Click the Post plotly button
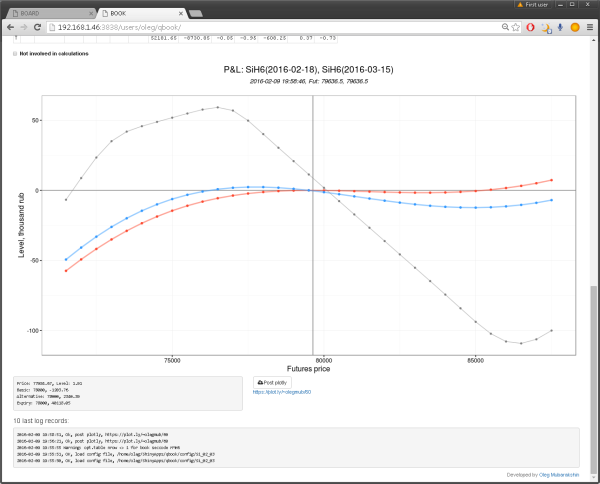The width and height of the screenshot is (600, 484). 272,383
